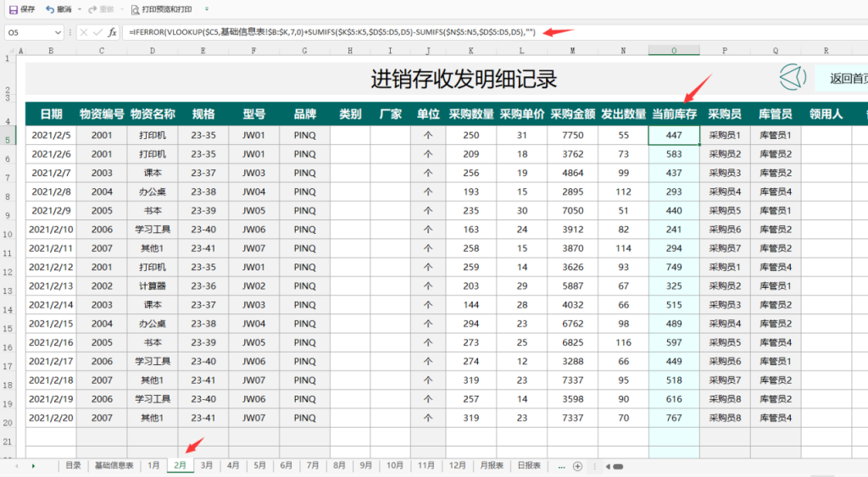Select column O header
This screenshot has height=477, width=868.
674,50
